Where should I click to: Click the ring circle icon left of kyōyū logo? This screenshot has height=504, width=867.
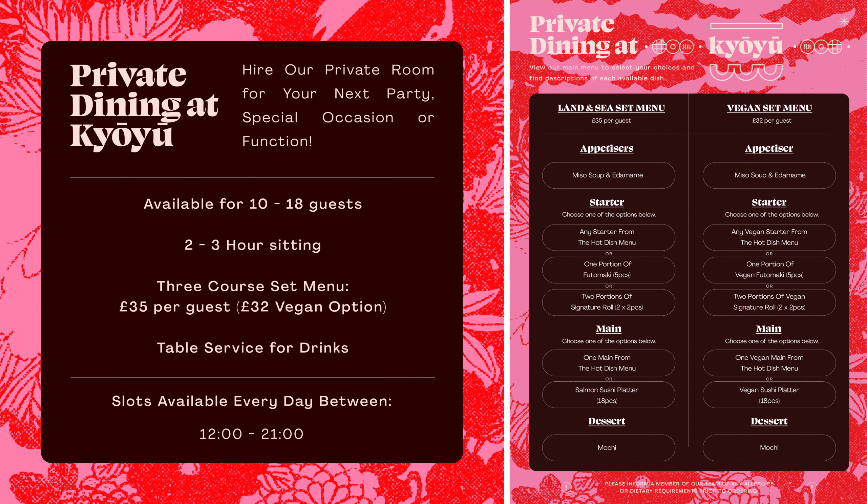tap(673, 46)
